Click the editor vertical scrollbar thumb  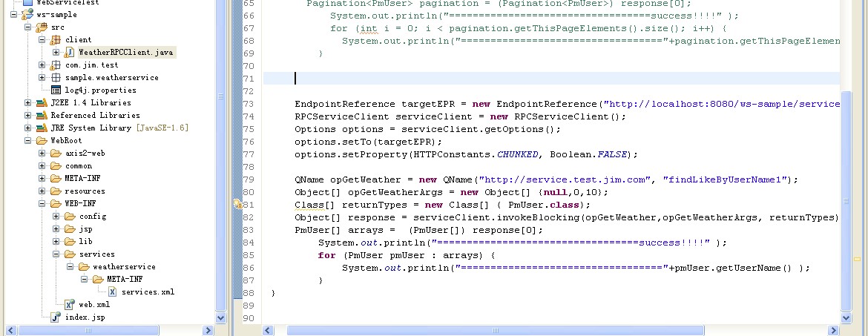[x=846, y=201]
